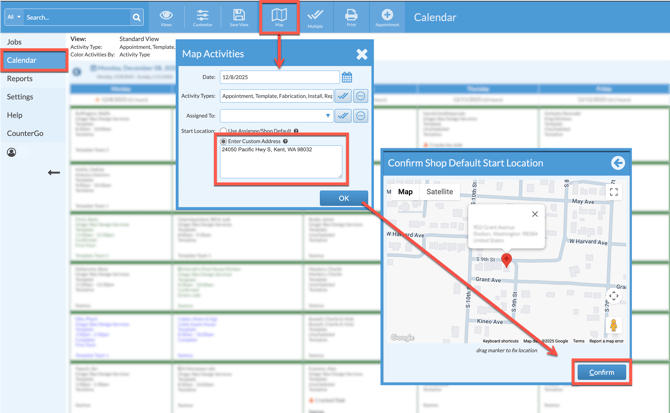Click the user account icon in sidebar
Image resolution: width=670 pixels, height=413 pixels.
tap(12, 152)
